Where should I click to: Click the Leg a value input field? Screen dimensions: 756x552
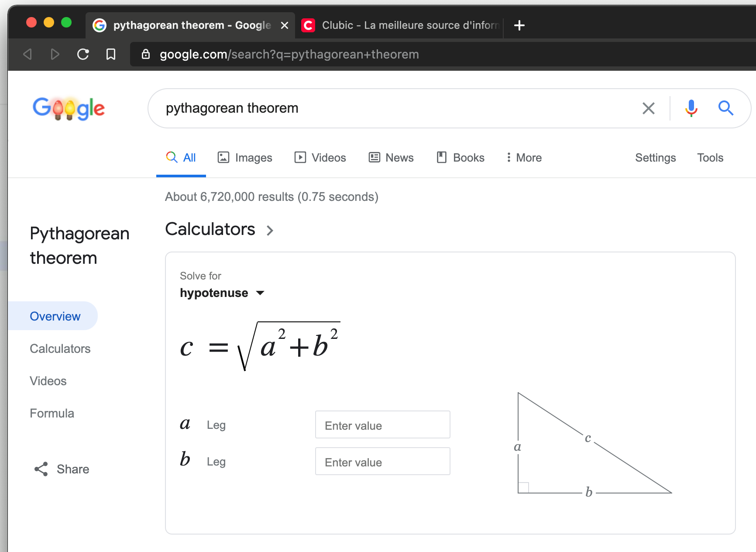point(382,425)
